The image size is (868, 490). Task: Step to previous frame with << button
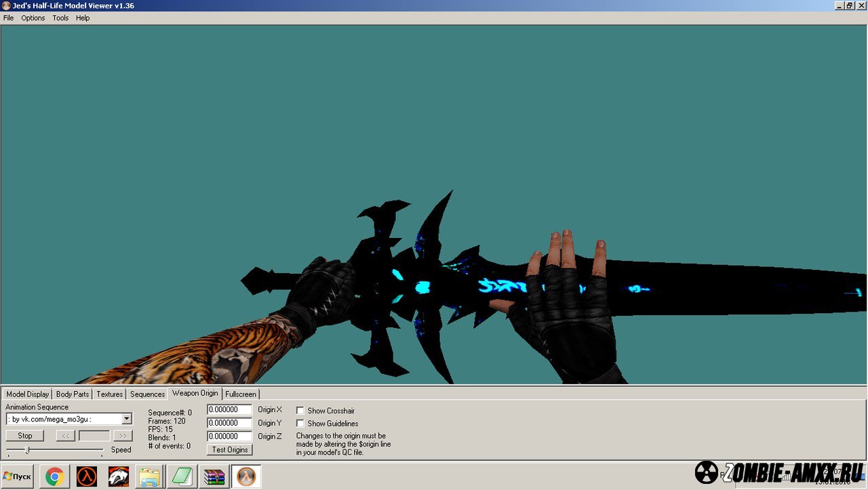tap(65, 436)
